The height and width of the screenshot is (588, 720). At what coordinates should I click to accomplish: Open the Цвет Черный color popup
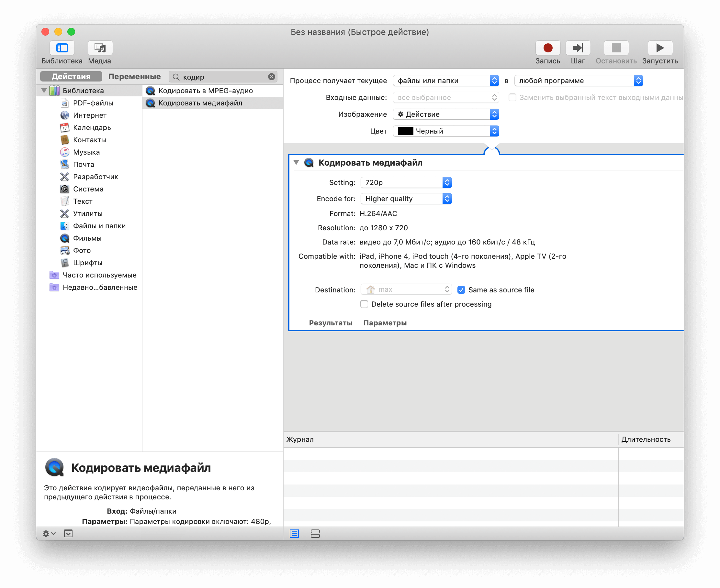[446, 131]
